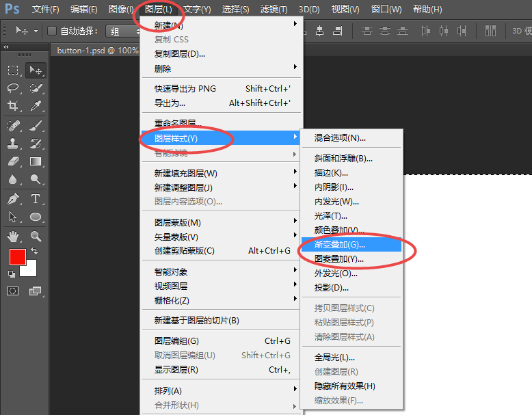The height and width of the screenshot is (415, 532).
Task: Select the Pen tool
Action: 13,199
